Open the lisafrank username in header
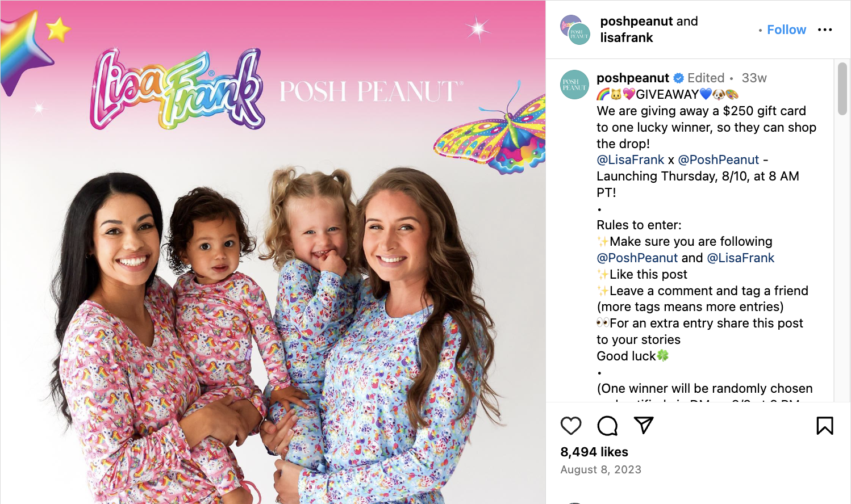 (x=627, y=37)
